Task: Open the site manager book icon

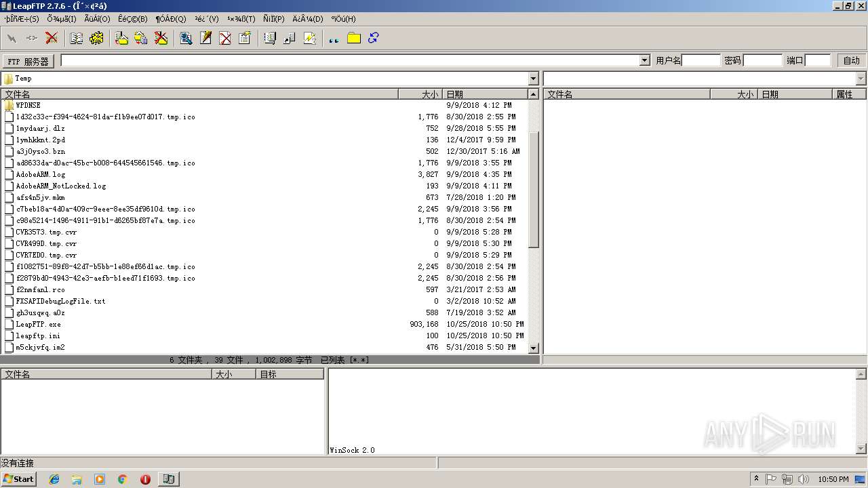Action: click(x=77, y=39)
